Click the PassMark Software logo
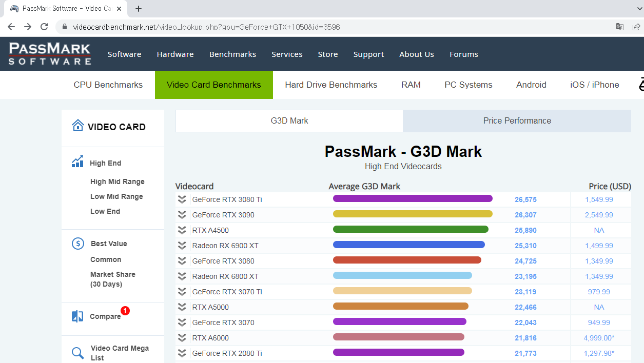The height and width of the screenshot is (363, 644). pos(50,54)
